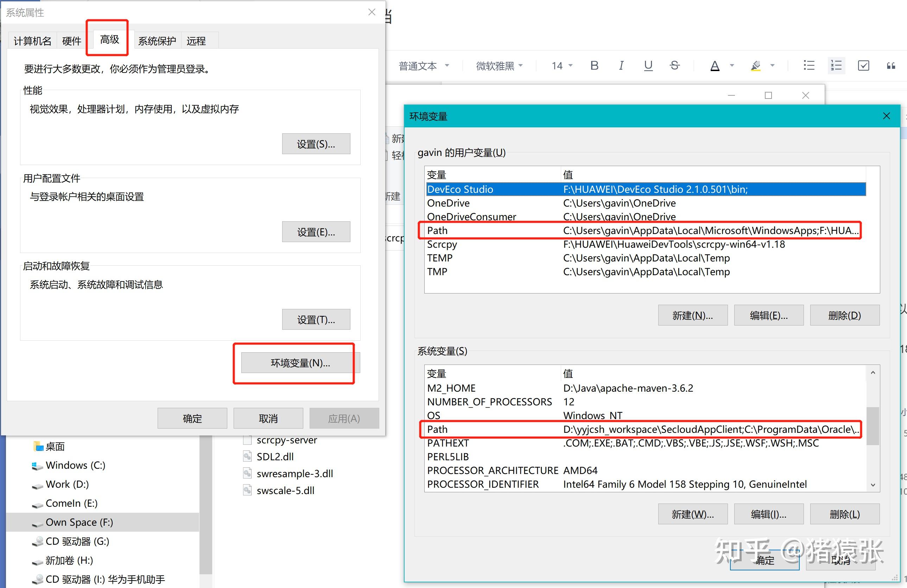Click 新建(N) to create a user variable

(x=692, y=315)
